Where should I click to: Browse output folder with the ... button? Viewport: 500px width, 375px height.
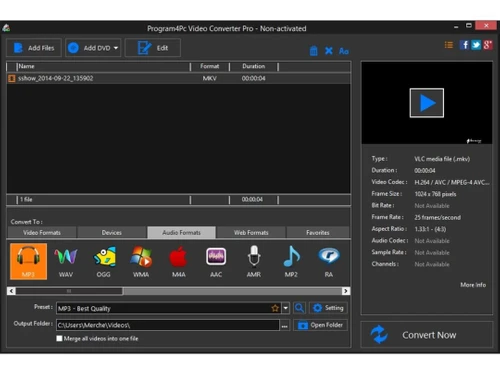[284, 325]
